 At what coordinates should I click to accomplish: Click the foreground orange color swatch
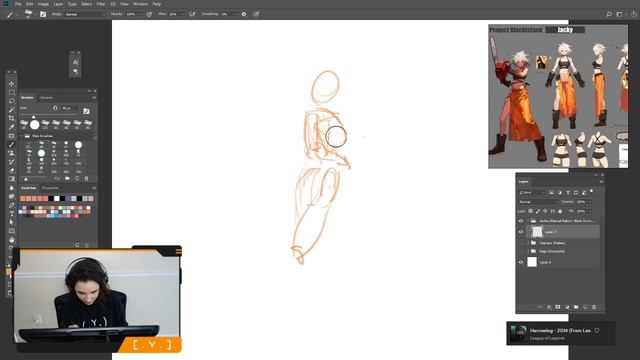click(x=9, y=271)
